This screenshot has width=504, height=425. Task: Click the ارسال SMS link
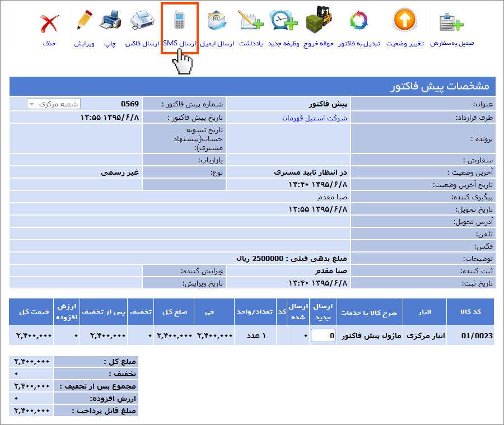tap(179, 44)
